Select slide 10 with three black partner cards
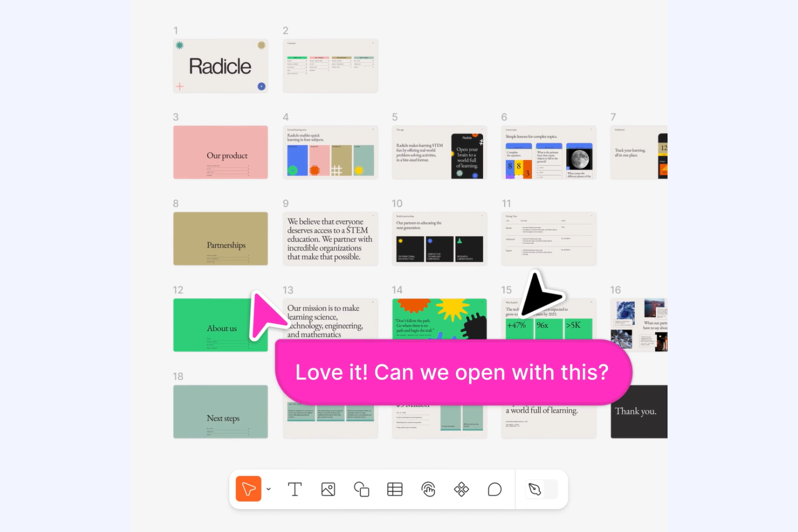 pyautogui.click(x=439, y=238)
